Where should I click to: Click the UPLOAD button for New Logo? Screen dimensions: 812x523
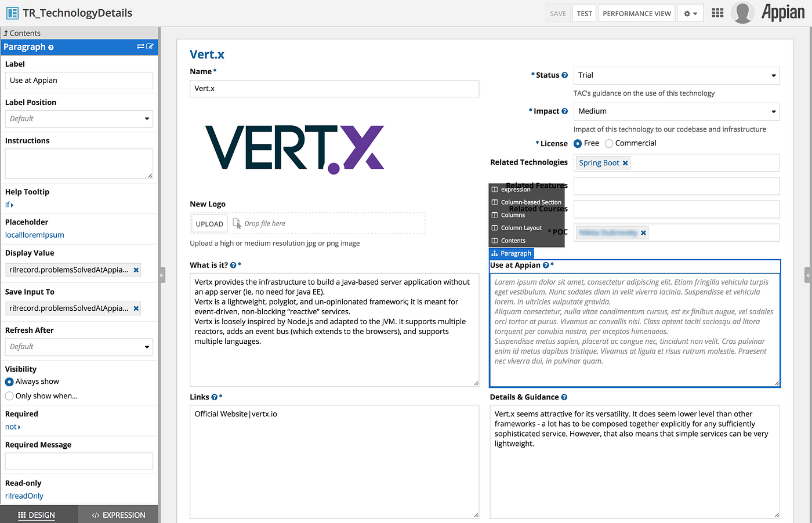coord(209,224)
